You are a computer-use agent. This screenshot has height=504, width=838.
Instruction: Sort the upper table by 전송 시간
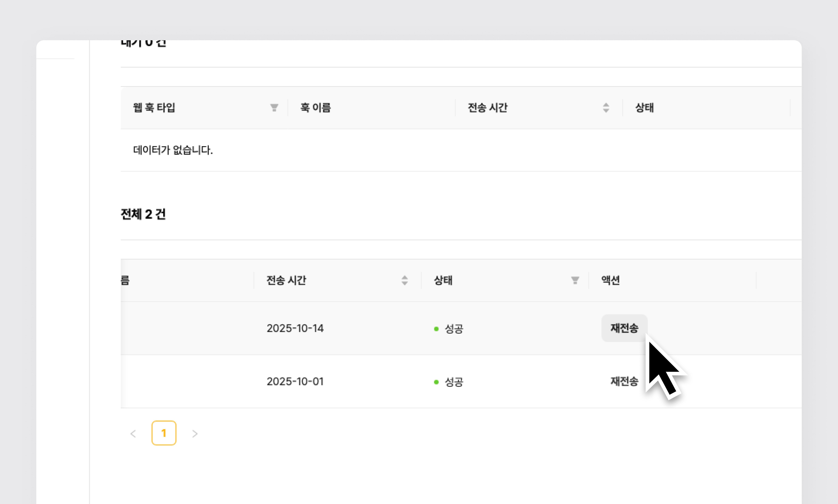pos(606,108)
